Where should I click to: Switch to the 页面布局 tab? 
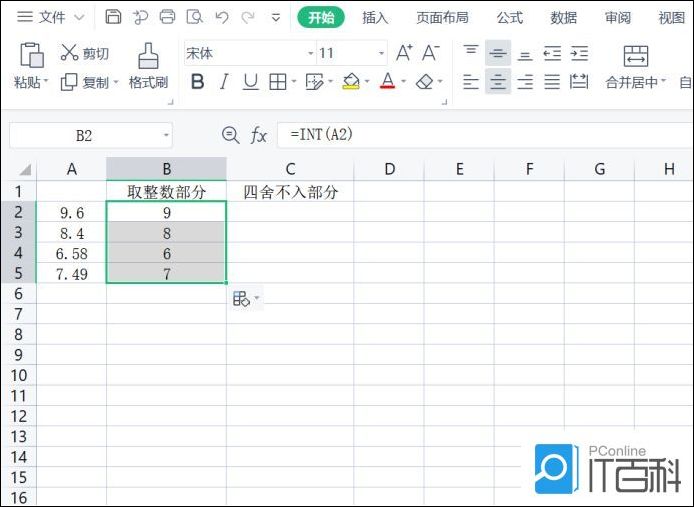pyautogui.click(x=442, y=18)
